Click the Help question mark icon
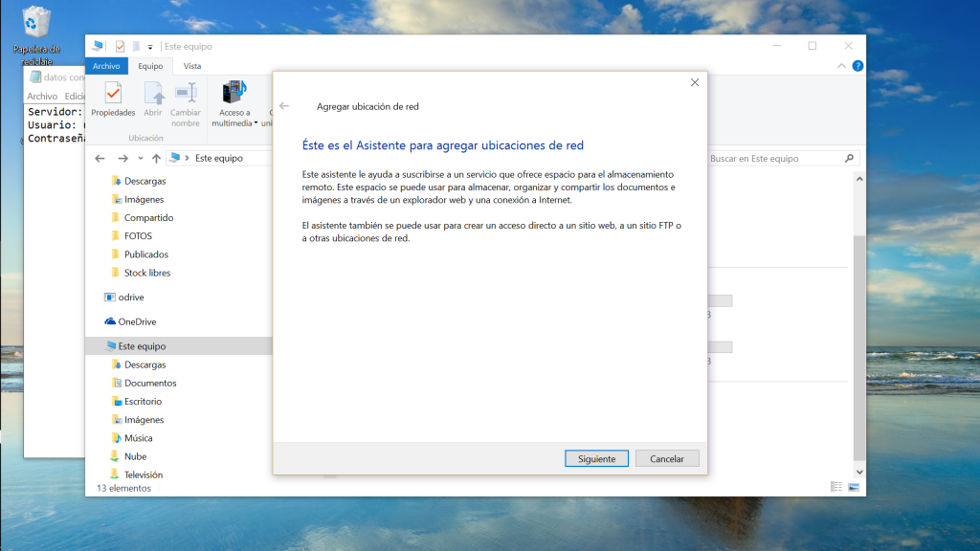The image size is (980, 551). click(857, 66)
